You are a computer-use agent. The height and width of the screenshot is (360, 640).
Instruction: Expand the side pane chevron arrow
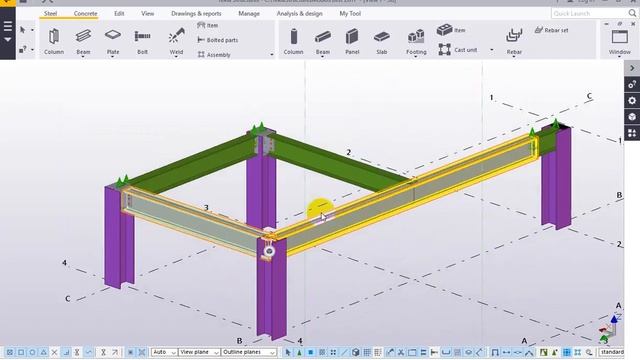[x=632, y=68]
